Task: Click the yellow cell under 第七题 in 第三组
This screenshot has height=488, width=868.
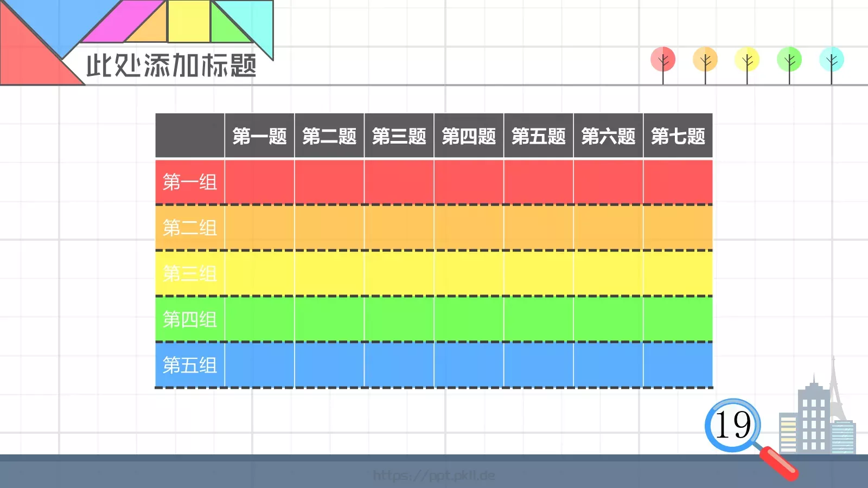Action: point(678,273)
